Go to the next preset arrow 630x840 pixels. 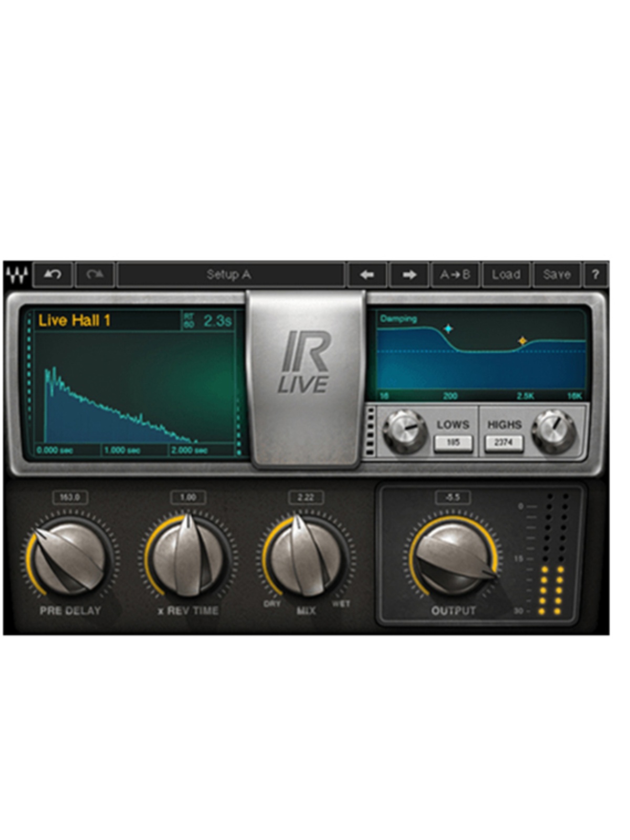[409, 275]
